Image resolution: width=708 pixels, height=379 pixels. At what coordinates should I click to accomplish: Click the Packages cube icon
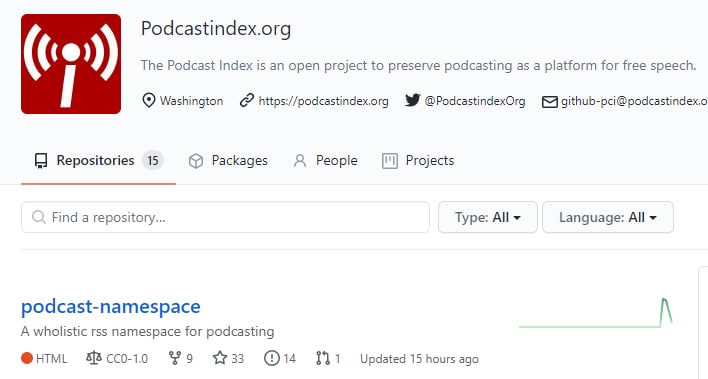tap(196, 161)
